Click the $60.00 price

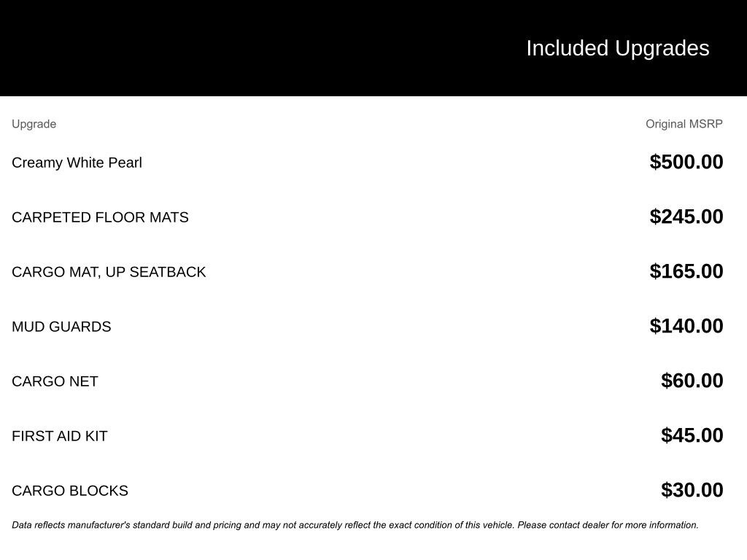click(x=692, y=381)
